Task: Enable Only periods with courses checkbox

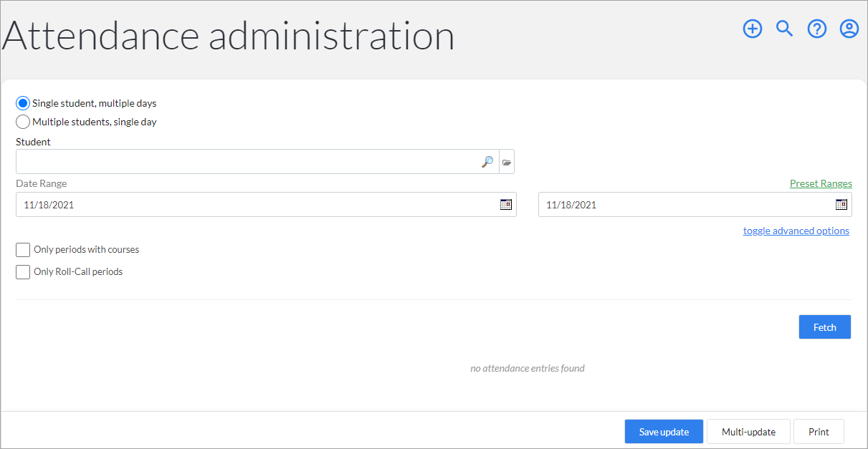Action: click(23, 250)
